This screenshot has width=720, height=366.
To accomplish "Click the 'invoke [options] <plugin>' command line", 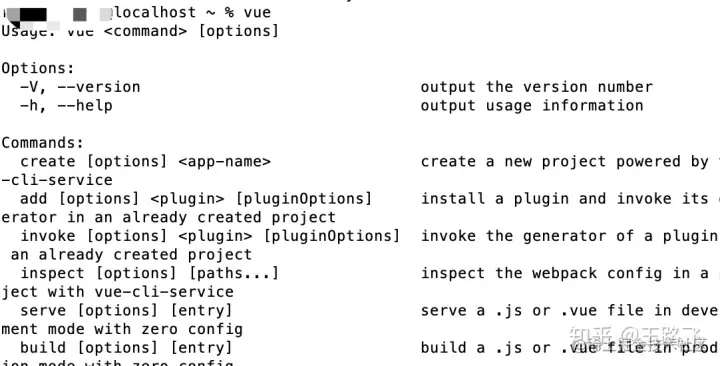I will point(136,236).
